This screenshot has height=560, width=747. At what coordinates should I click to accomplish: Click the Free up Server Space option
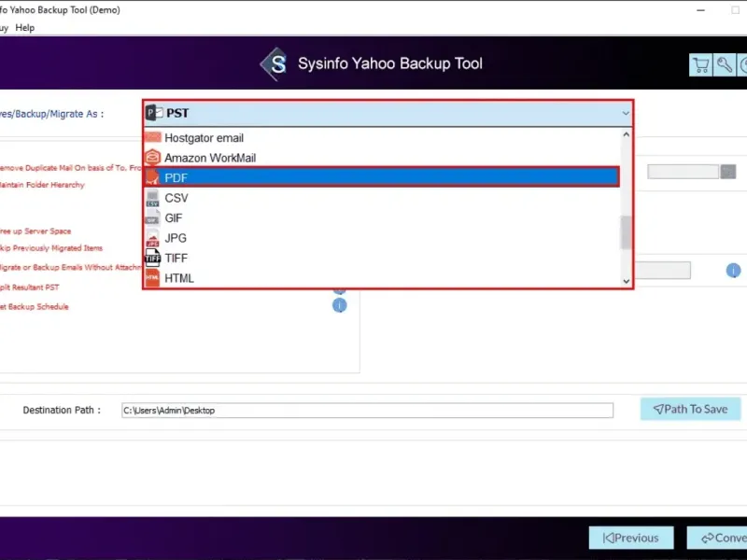pos(35,231)
